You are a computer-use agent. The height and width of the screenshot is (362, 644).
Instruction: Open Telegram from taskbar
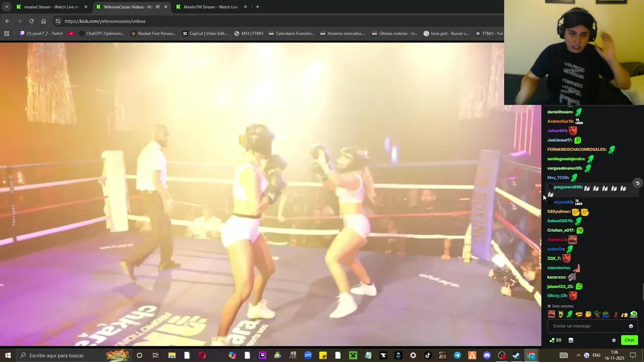click(x=457, y=355)
